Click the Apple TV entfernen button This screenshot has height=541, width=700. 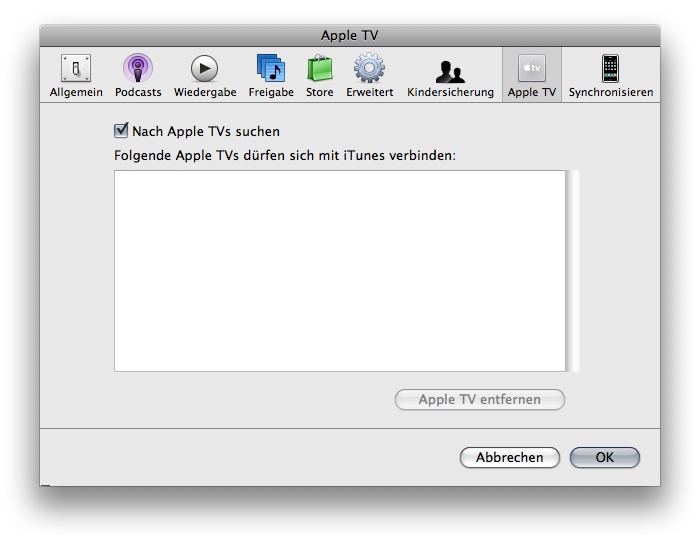[479, 400]
